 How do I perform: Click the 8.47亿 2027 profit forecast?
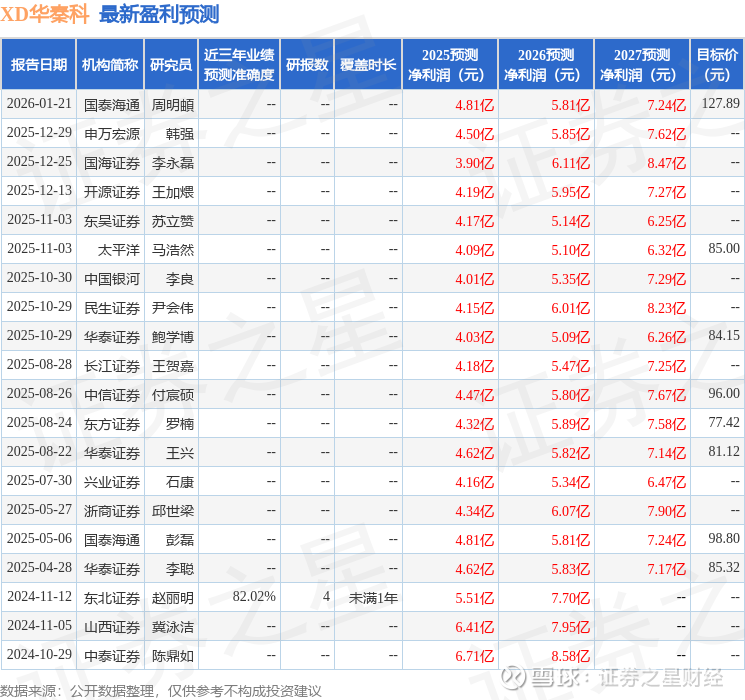click(x=667, y=163)
